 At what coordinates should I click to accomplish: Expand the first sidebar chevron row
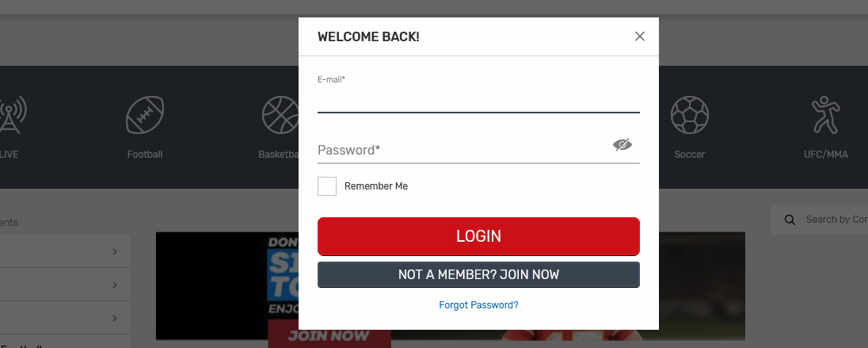point(114,251)
